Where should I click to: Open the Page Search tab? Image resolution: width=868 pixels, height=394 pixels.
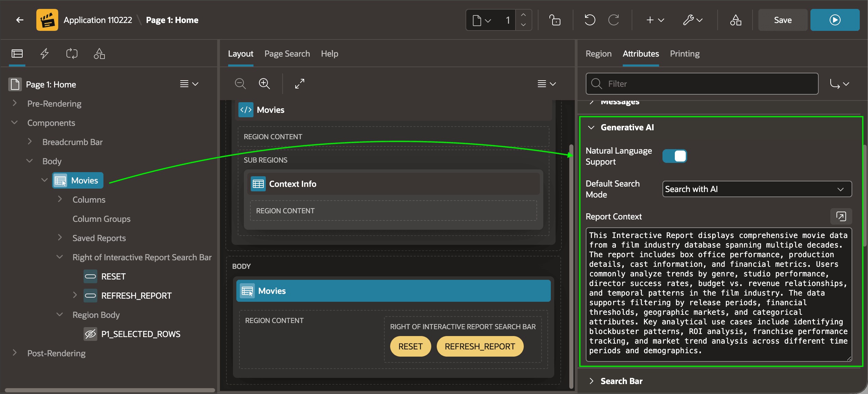[287, 54]
